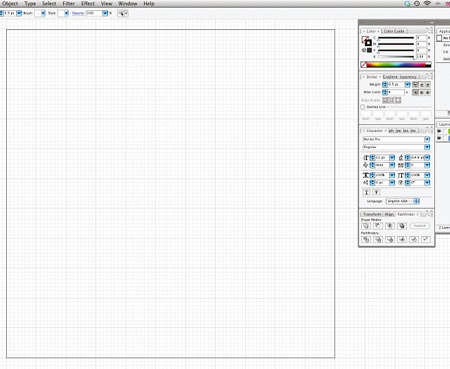Open the vertical scale dropdown
450x369 pixels.
[x=427, y=175]
